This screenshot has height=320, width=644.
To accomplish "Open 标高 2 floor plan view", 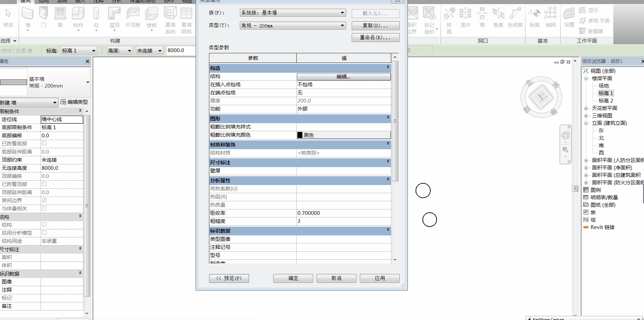I will click(605, 101).
